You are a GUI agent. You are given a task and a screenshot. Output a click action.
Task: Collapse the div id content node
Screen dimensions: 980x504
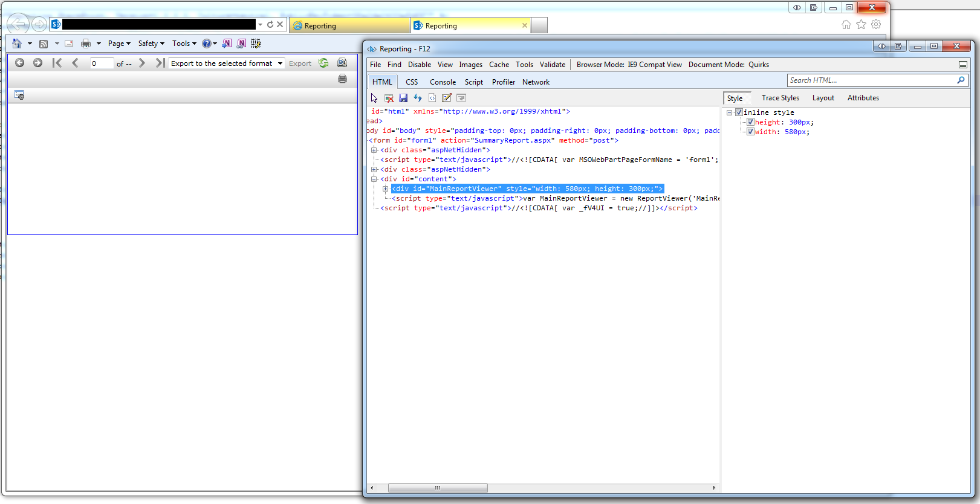coord(374,179)
